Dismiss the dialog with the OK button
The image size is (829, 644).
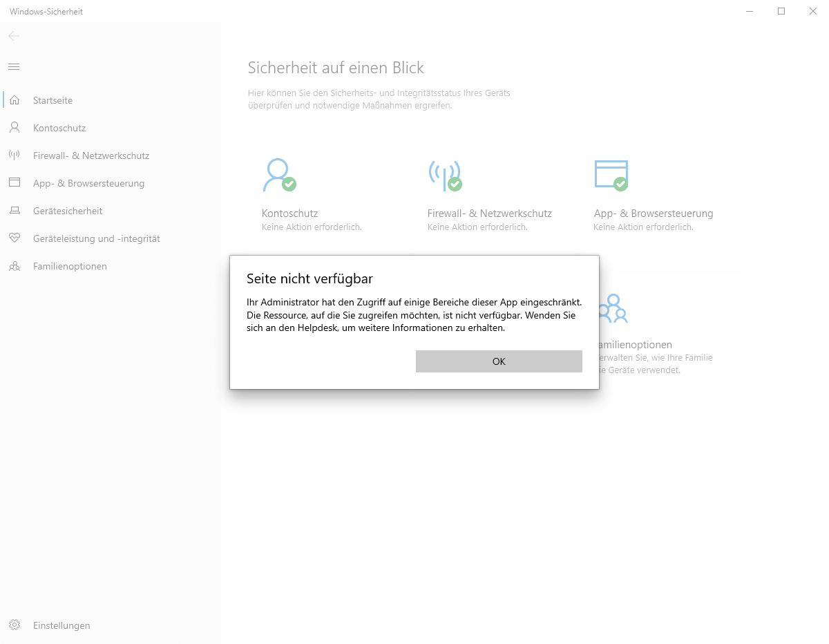point(499,361)
